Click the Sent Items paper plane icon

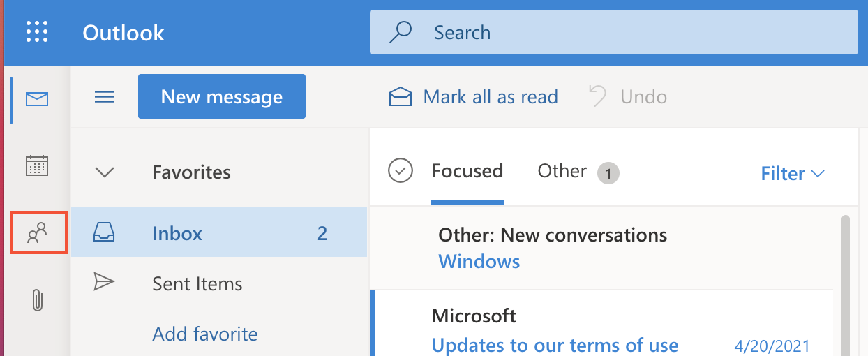[x=104, y=281]
